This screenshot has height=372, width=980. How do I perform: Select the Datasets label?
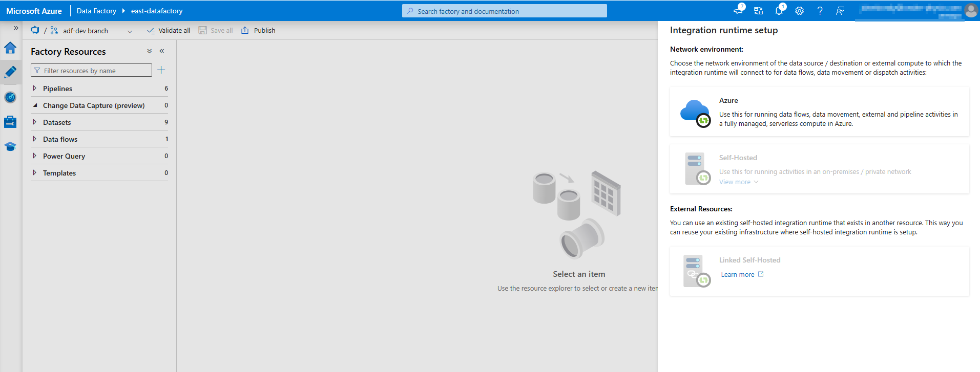click(57, 122)
